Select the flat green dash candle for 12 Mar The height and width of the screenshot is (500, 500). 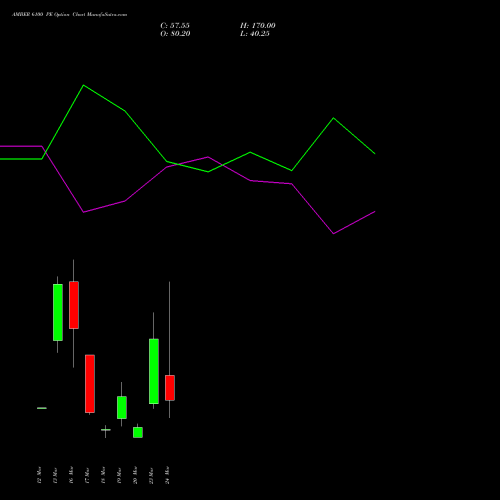point(42,408)
